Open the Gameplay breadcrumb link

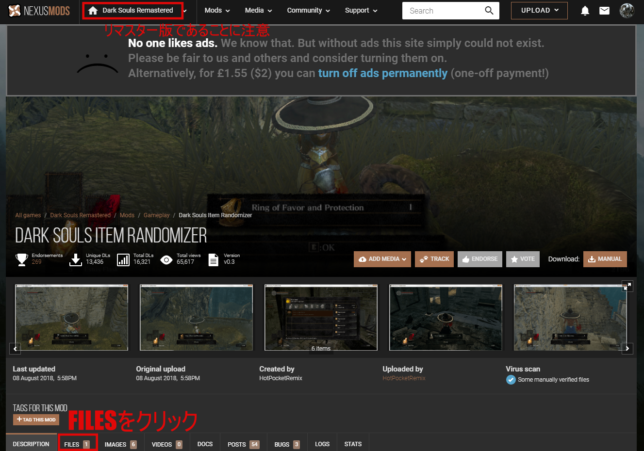(156, 215)
